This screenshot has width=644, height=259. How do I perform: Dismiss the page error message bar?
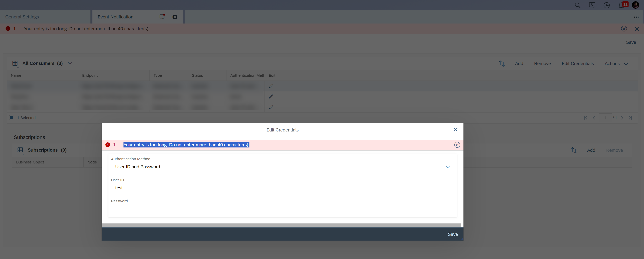[637, 29]
